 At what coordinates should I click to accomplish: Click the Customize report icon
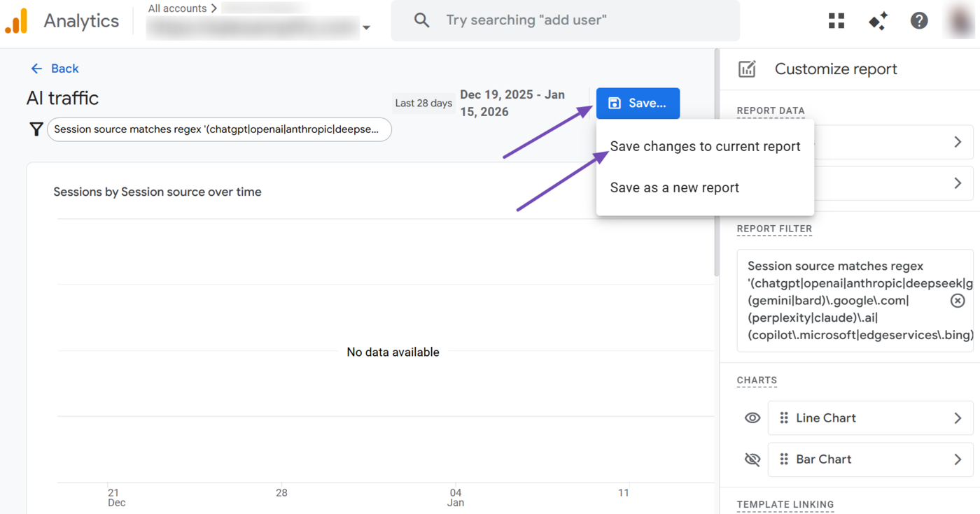point(747,69)
